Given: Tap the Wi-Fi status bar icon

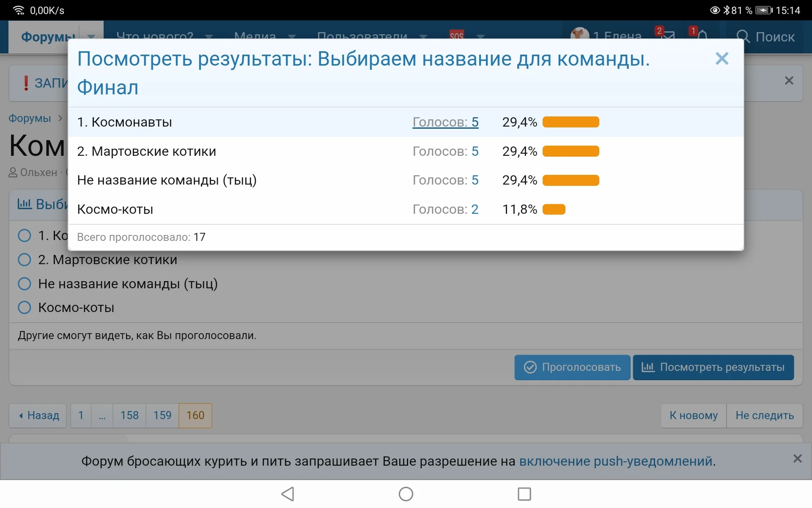Looking at the screenshot, I should coord(18,10).
